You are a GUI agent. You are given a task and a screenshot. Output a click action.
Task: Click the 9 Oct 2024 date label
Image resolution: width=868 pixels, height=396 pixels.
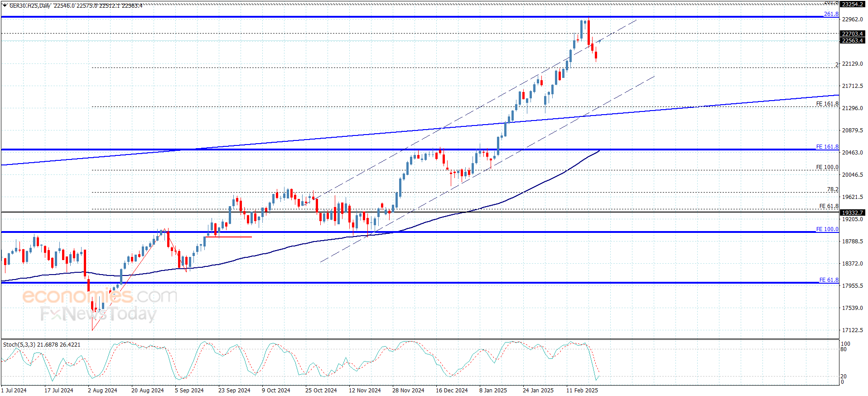(276, 391)
